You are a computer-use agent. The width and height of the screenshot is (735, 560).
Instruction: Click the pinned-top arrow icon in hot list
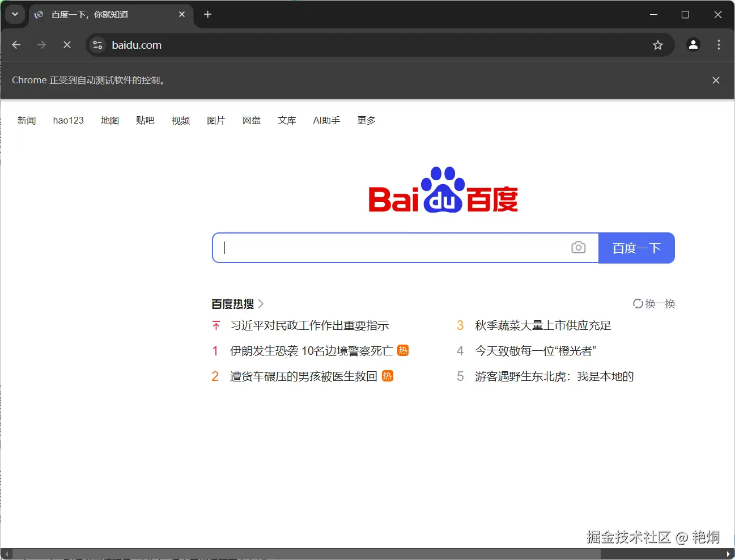pos(216,325)
